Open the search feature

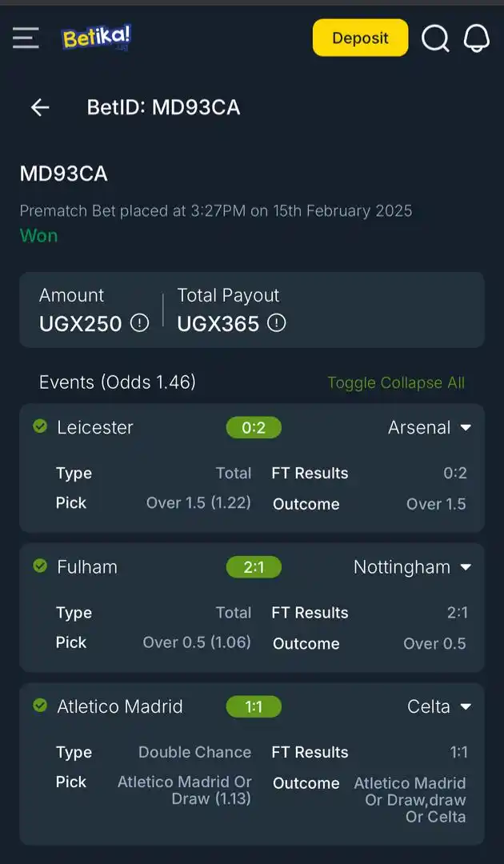435,38
